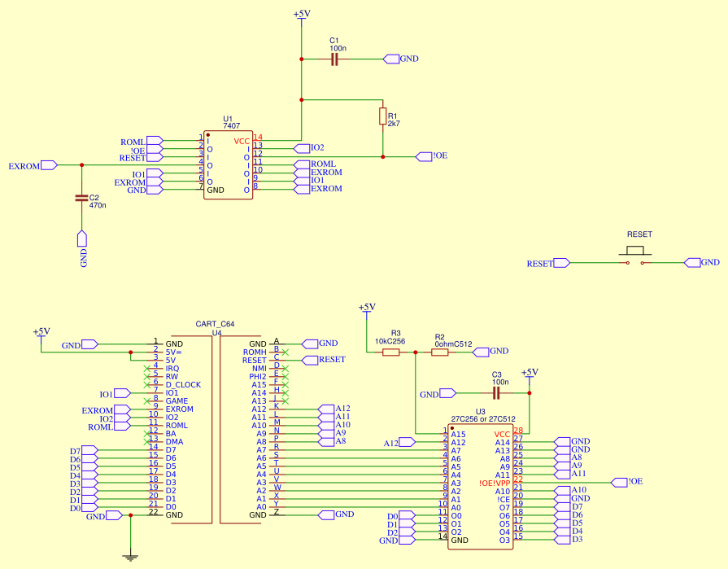
Task: Select capacitor C1 100n
Action: pyautogui.click(x=333, y=59)
